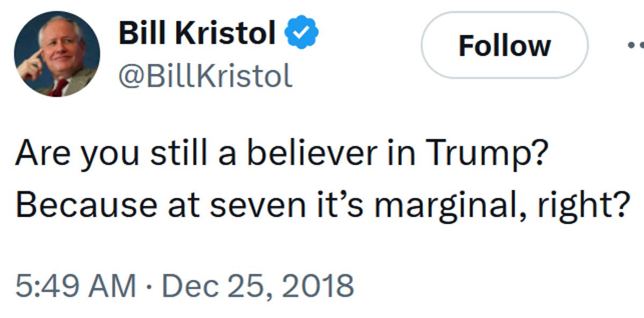Click Follow to start following Bill Kristol

coord(504,46)
